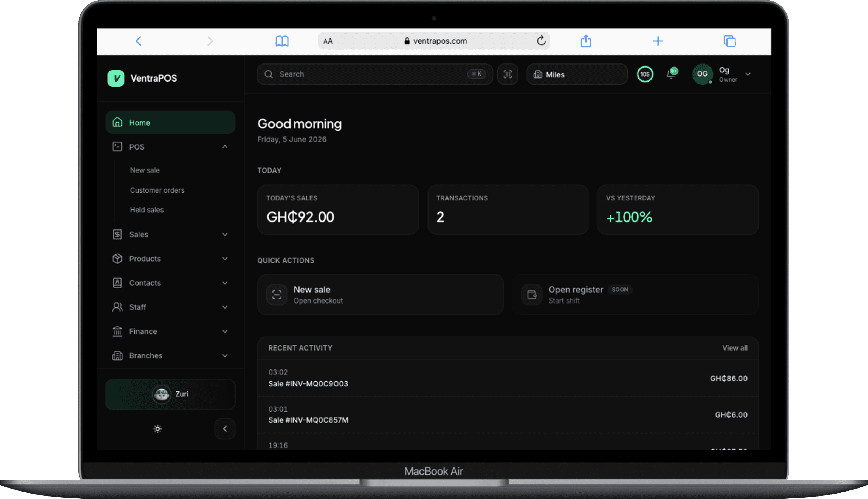Click the Good morning heading
The width and height of the screenshot is (868, 499).
point(299,124)
